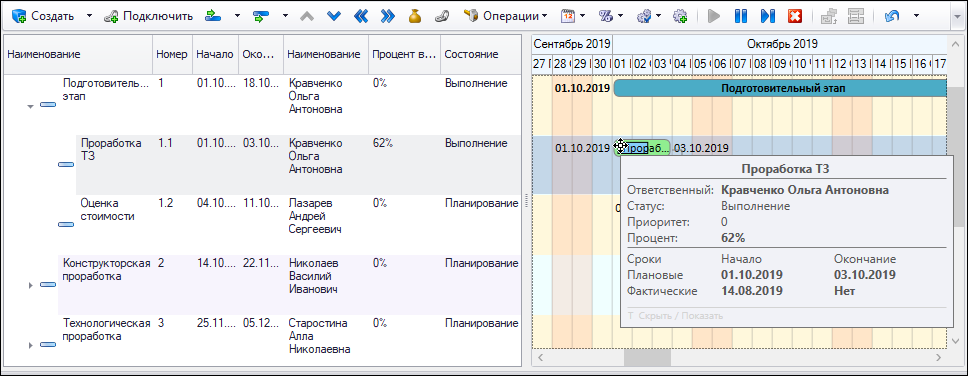Expand the Технологическая проработка tree row
This screenshot has width=968, height=376.
coord(30,345)
